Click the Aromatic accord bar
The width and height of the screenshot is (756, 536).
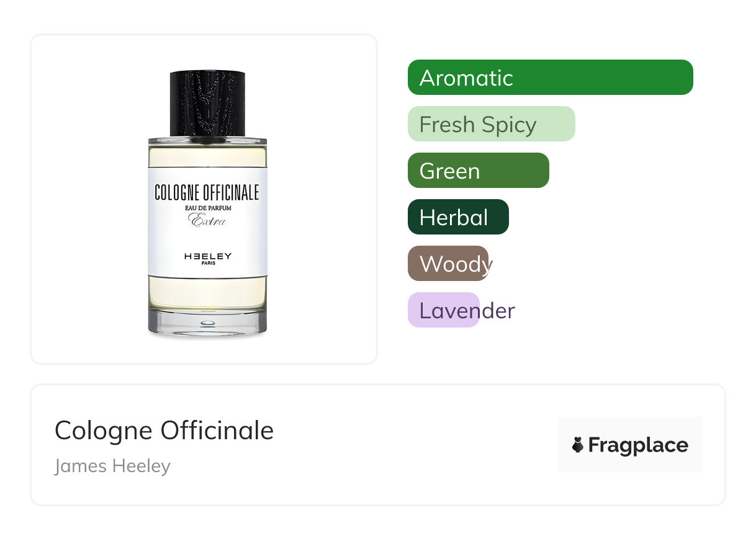point(550,78)
